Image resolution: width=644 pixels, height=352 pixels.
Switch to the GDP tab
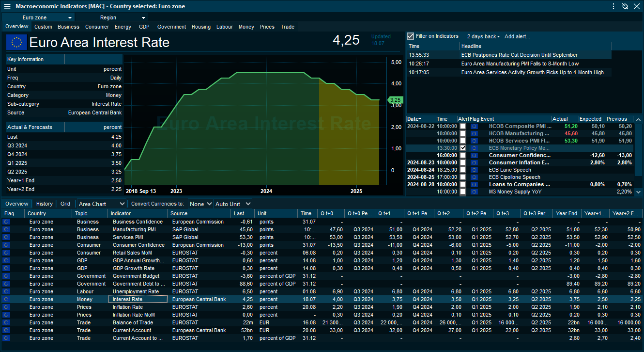pos(144,27)
